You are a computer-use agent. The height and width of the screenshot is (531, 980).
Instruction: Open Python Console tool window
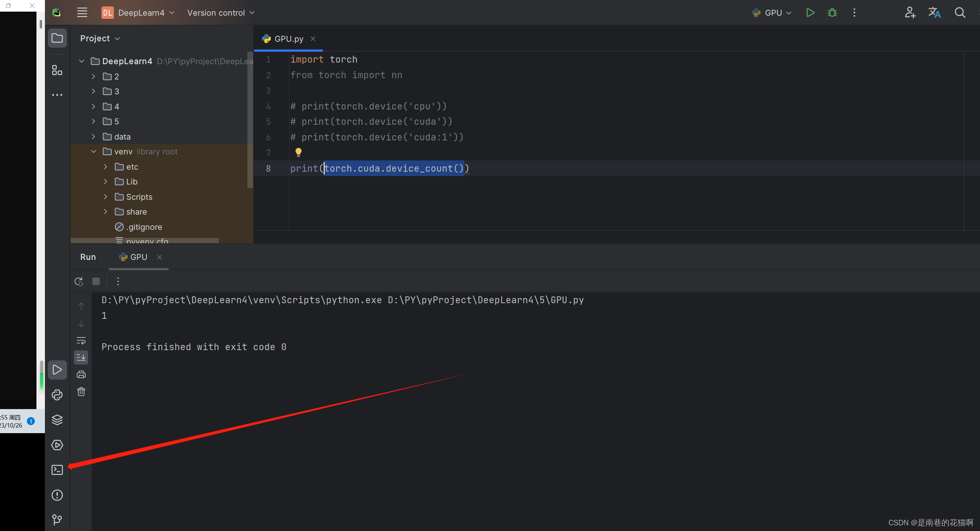(57, 395)
